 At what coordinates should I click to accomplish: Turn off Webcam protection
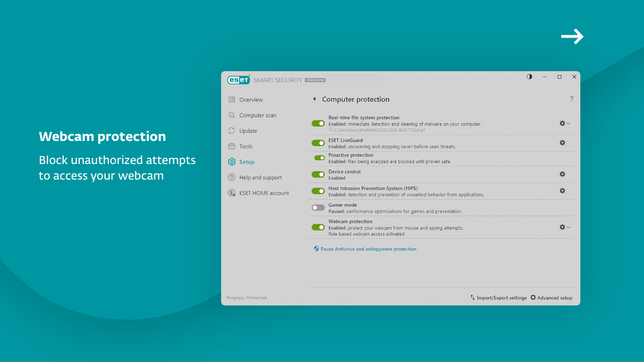[318, 227]
